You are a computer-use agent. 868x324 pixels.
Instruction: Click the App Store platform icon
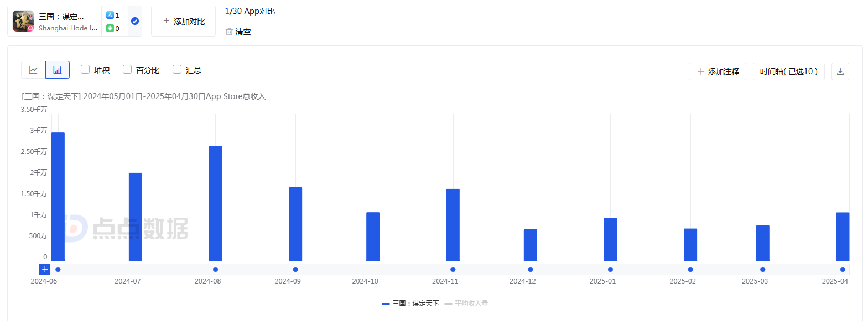[110, 15]
